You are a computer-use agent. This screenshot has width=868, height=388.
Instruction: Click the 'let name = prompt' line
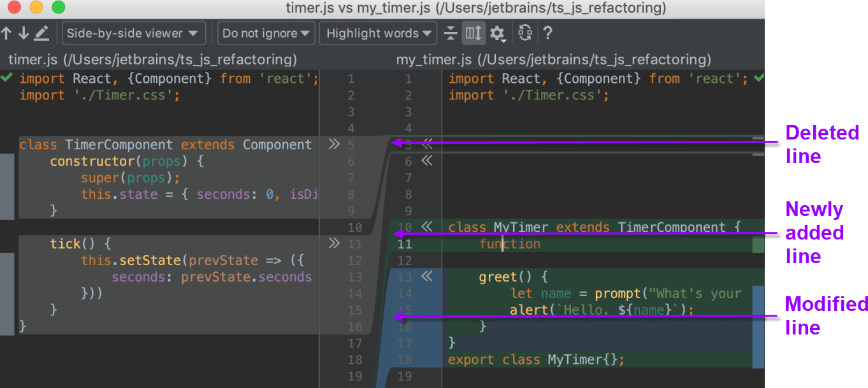tap(626, 293)
